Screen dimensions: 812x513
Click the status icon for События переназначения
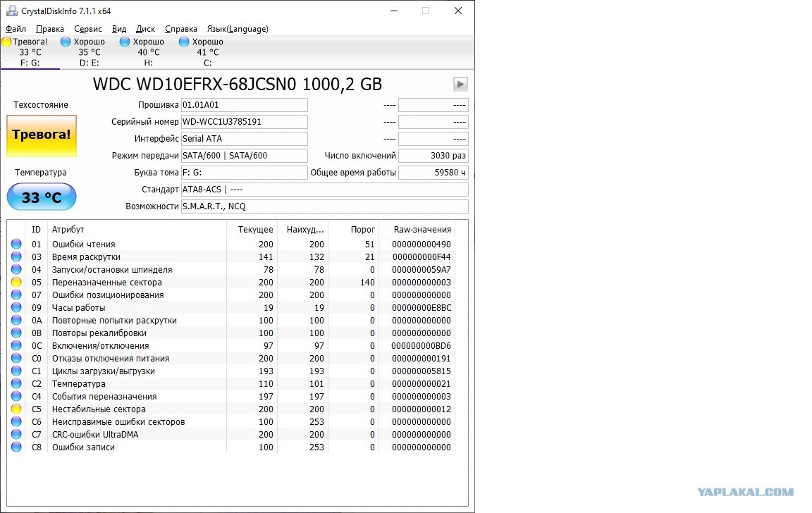tap(17, 396)
